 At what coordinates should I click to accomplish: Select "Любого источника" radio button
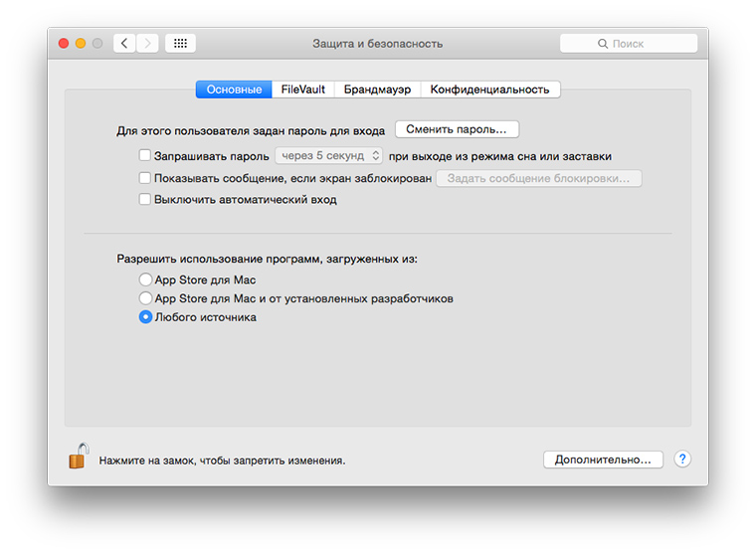click(145, 316)
